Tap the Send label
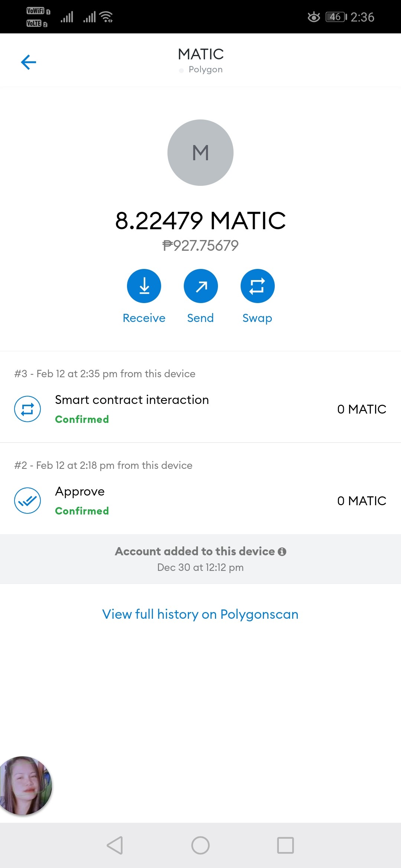The image size is (401, 868). point(200,318)
